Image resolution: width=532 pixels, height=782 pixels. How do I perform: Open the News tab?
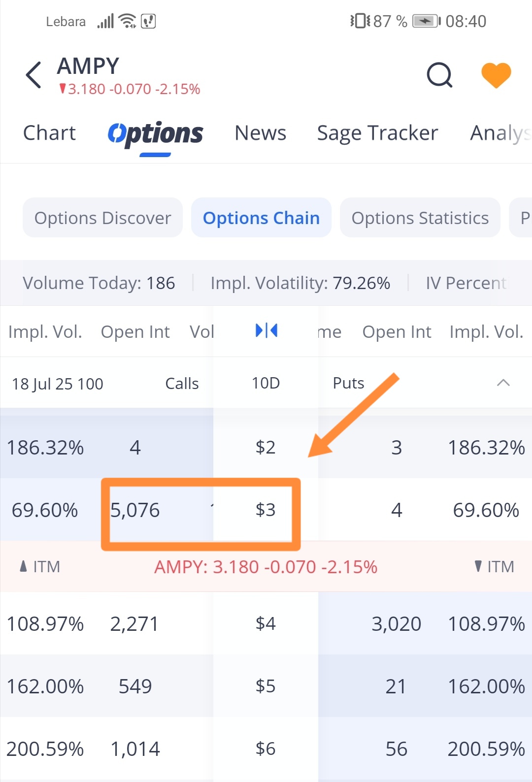pos(260,133)
